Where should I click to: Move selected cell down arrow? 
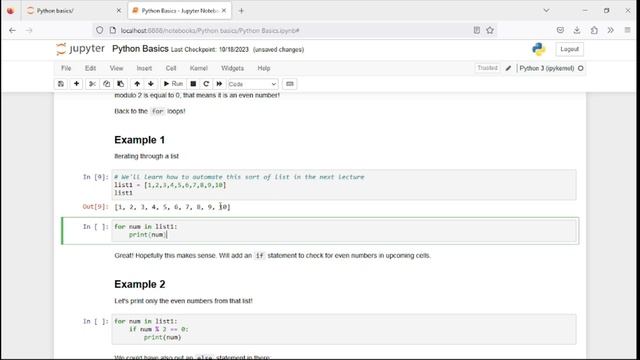(151, 84)
